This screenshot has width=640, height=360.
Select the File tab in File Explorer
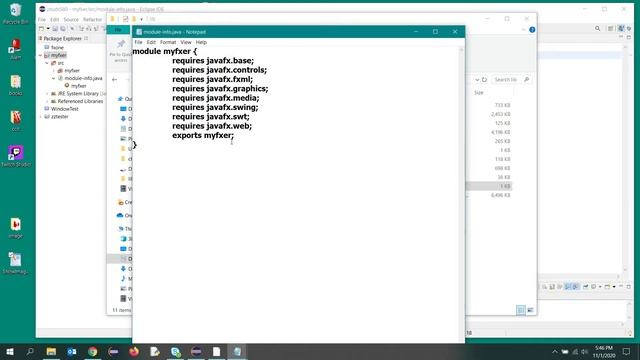(x=118, y=30)
